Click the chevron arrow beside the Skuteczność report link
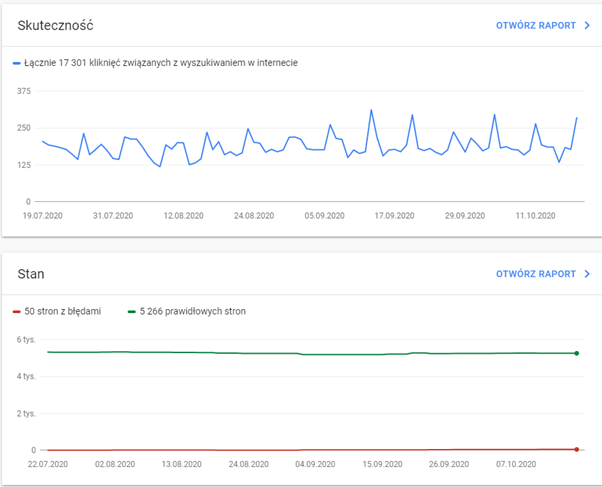Image resolution: width=602 pixels, height=487 pixels. click(x=587, y=25)
